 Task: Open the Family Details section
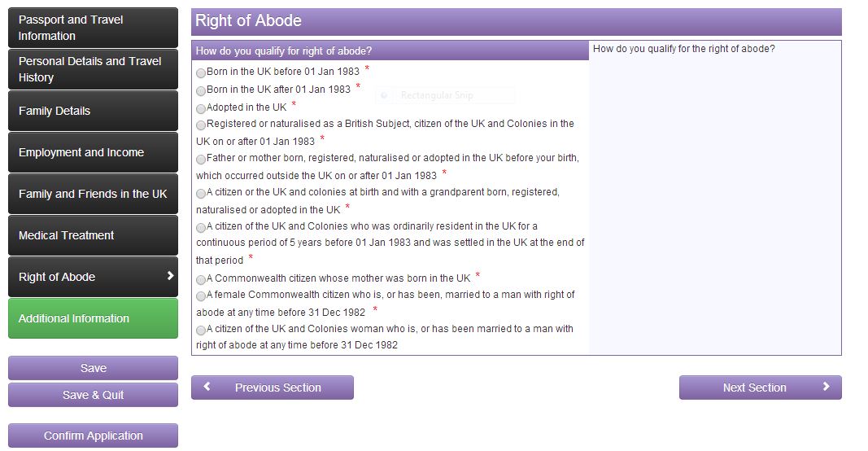tap(93, 111)
